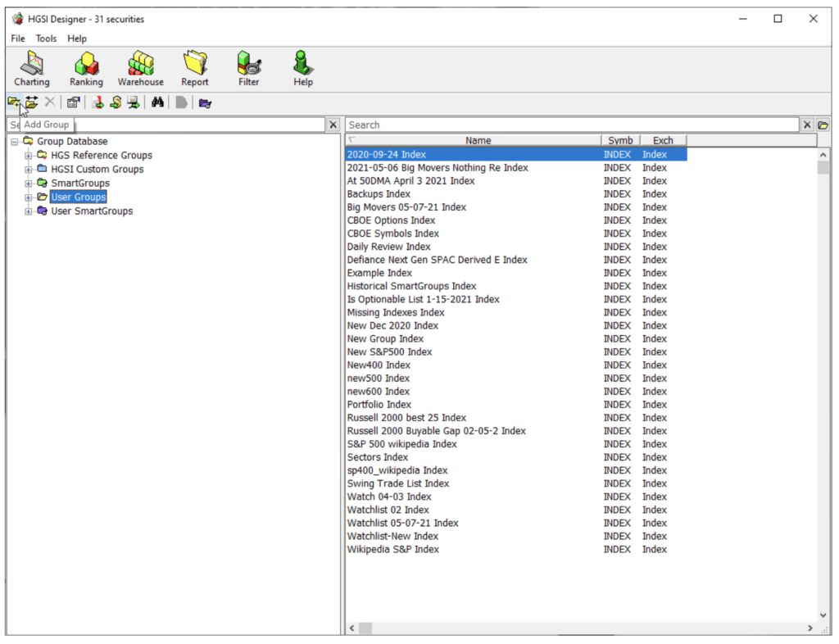Click the vertical scrollbar thumb
Viewport: 839px width, 644px height.
point(823,167)
